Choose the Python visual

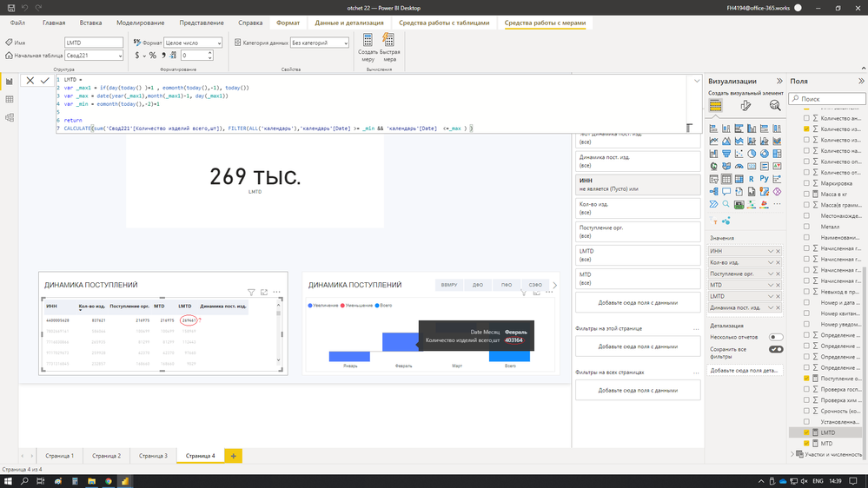pos(765,179)
